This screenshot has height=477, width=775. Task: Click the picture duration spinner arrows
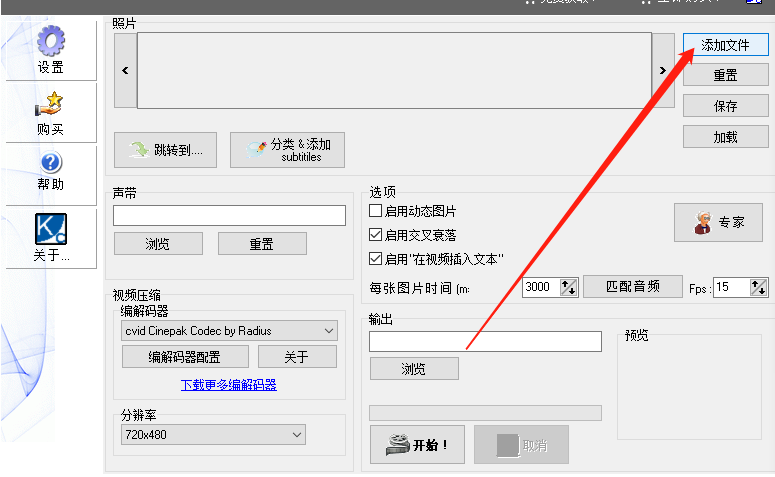pos(568,287)
